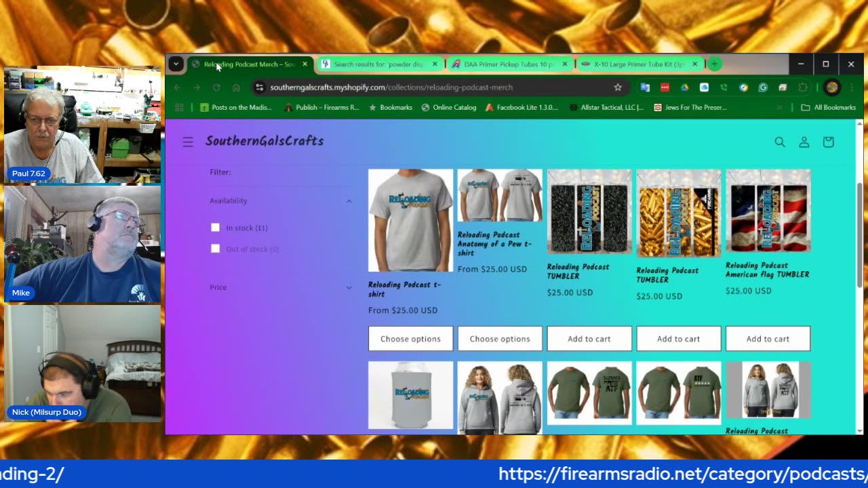
Task: Select the Paul 7.62 webcam feed
Action: [82, 125]
